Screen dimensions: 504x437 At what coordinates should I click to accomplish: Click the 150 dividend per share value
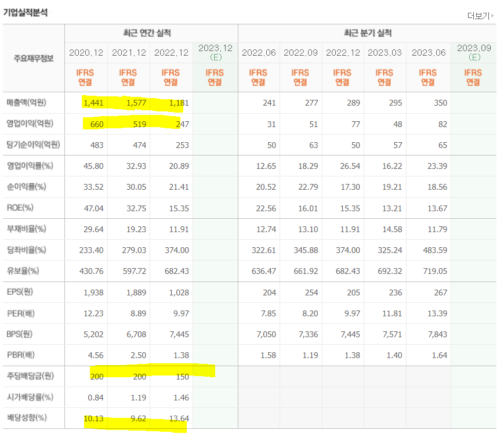[x=182, y=377]
